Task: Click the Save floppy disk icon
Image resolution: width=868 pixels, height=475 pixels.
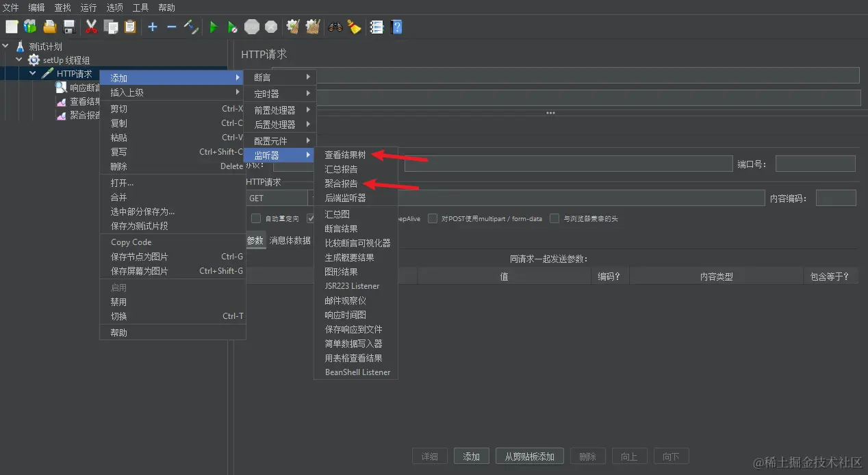Action: coord(68,27)
